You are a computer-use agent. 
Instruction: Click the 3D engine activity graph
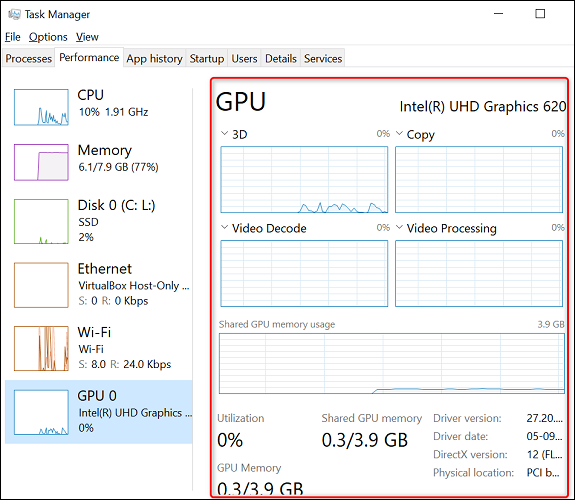tap(304, 179)
